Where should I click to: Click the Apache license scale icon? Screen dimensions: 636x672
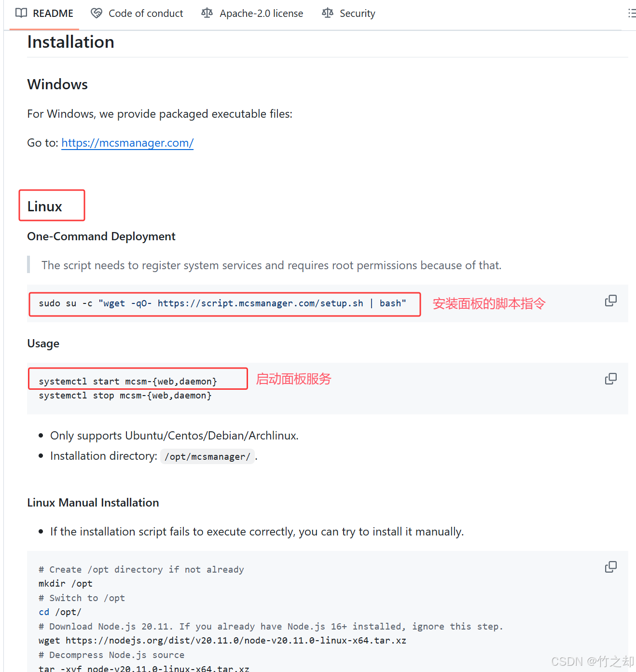click(207, 13)
